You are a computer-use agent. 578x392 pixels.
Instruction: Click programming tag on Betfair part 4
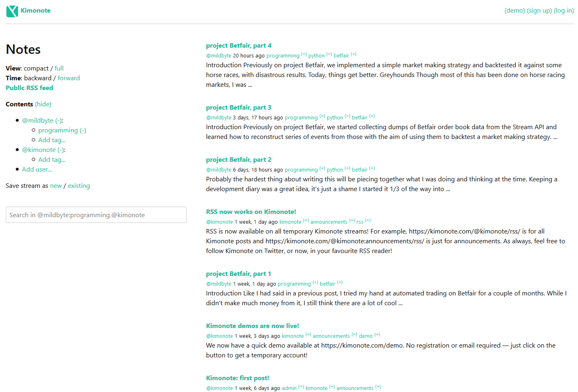(x=283, y=56)
